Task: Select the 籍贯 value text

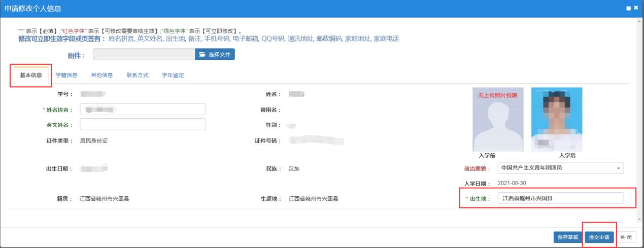Action: [105, 198]
